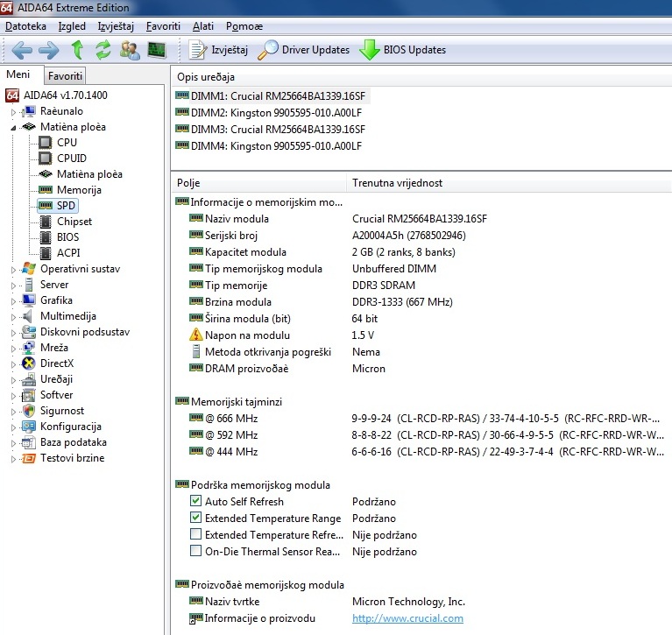Expand the Operativni sustav tree node

pyautogui.click(x=13, y=269)
